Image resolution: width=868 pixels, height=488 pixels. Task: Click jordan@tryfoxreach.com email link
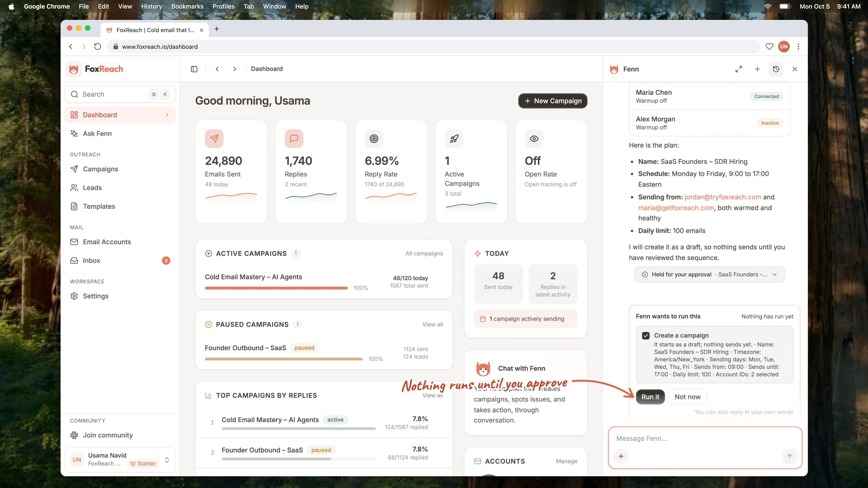tap(722, 197)
